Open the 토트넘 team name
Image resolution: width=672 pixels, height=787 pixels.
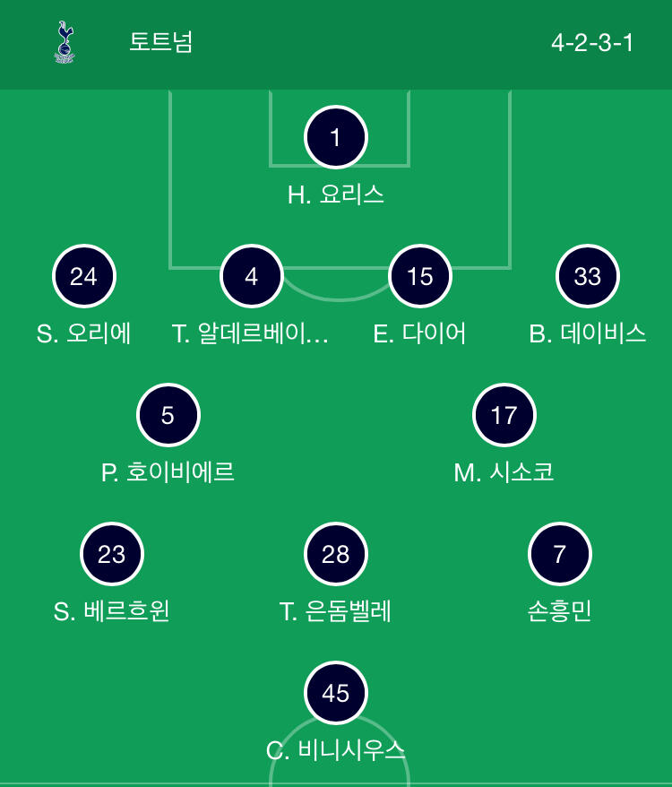(160, 41)
